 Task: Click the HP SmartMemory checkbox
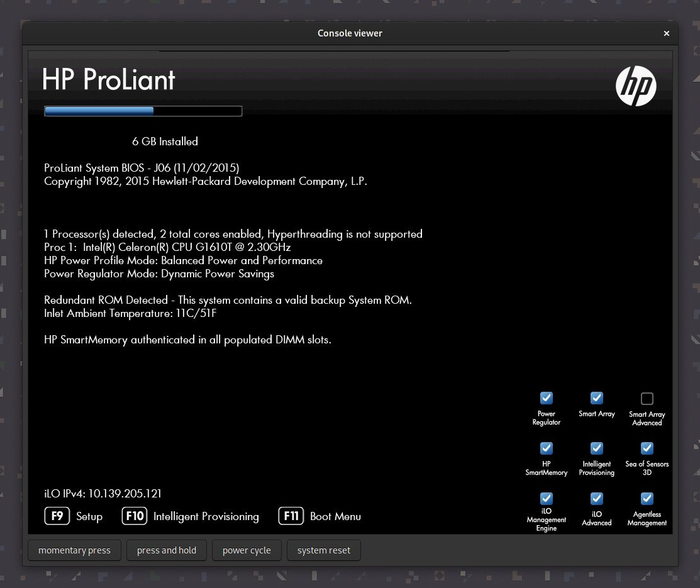click(x=547, y=448)
